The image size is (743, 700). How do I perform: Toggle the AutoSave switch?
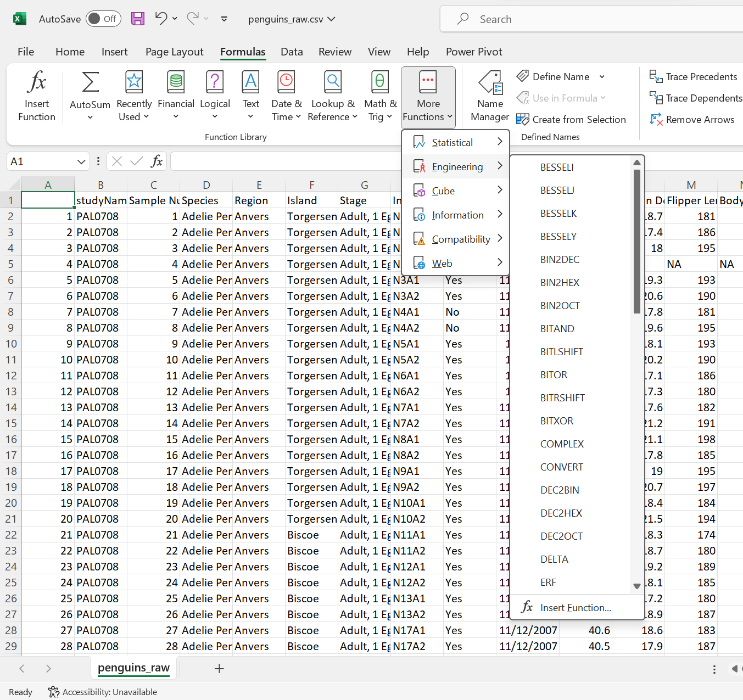[x=103, y=19]
